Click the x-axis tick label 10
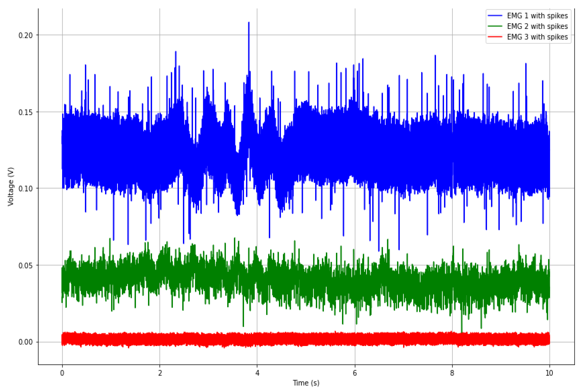 pos(549,373)
